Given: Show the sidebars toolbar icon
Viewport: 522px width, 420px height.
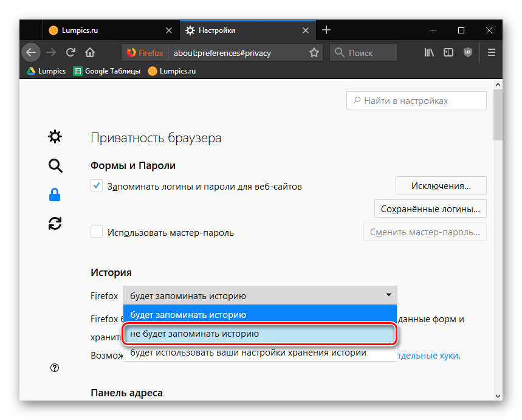Looking at the screenshot, I should pyautogui.click(x=448, y=52).
